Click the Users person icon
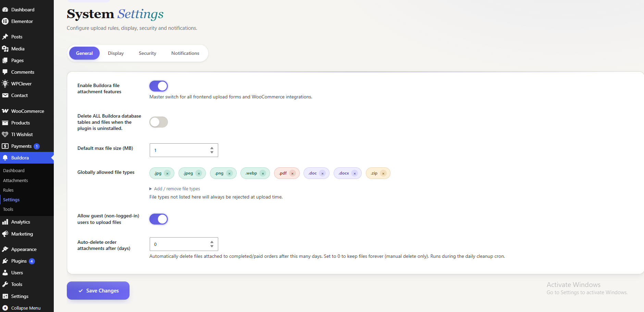This screenshot has width=644, height=312. tap(5, 273)
